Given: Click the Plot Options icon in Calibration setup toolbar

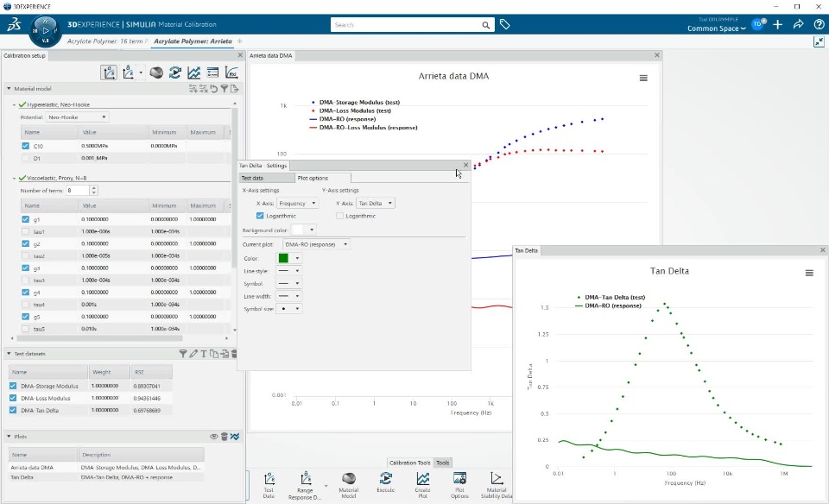Looking at the screenshot, I should pos(212,72).
